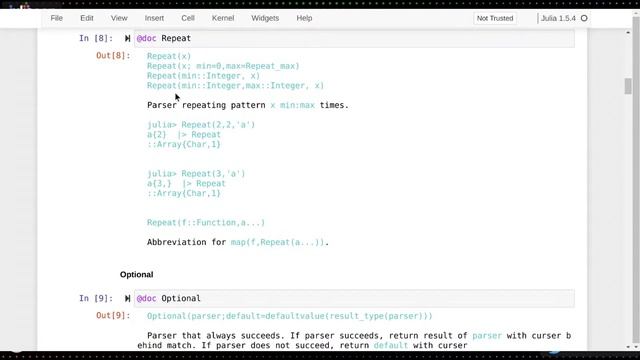Click the scrollbar down arrow

tap(628, 347)
